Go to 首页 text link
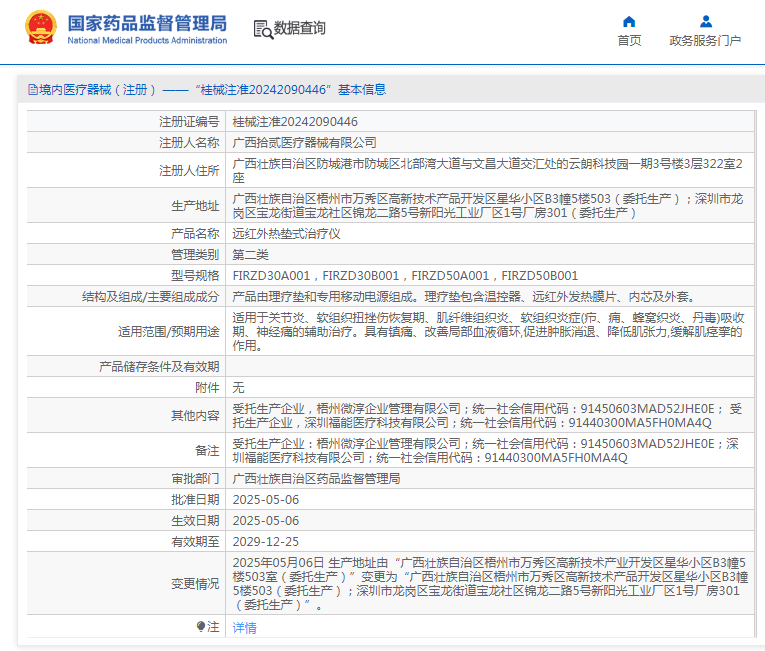Viewport: 765px width, 651px height. (629, 41)
